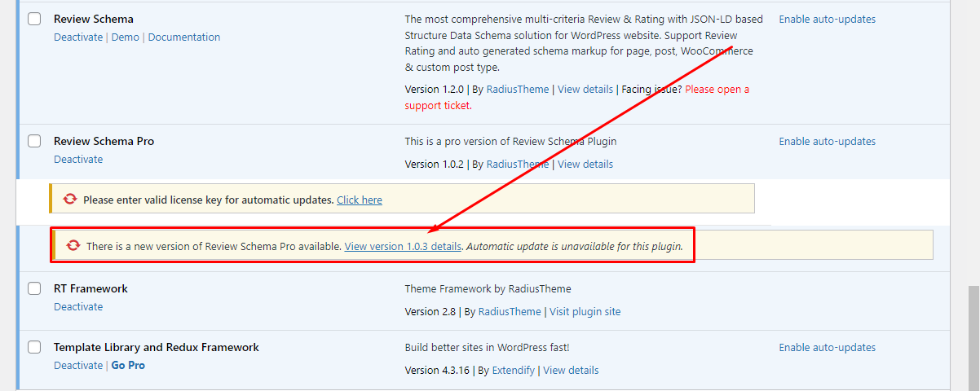
Task: View details of Review Schema version 1.2.0
Action: click(585, 89)
